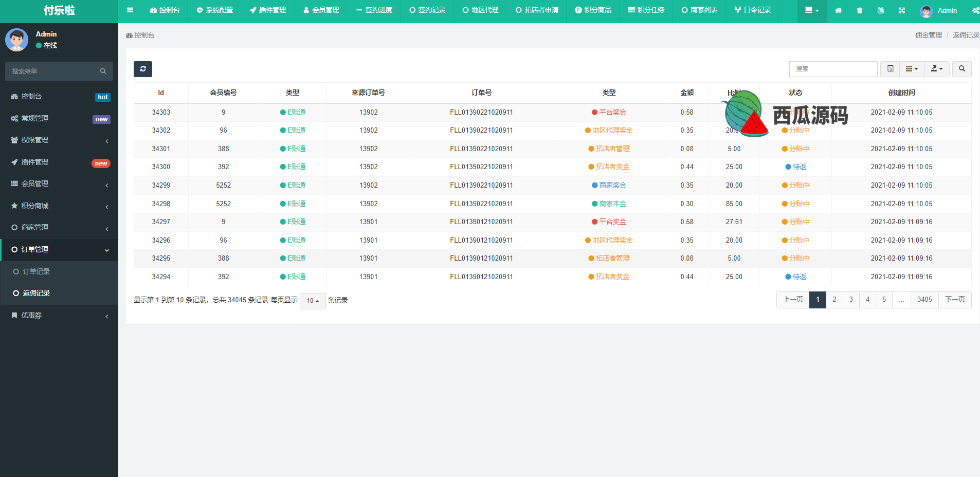Open the export data dropdown
Image resolution: width=980 pixels, height=477 pixels.
coord(937,69)
